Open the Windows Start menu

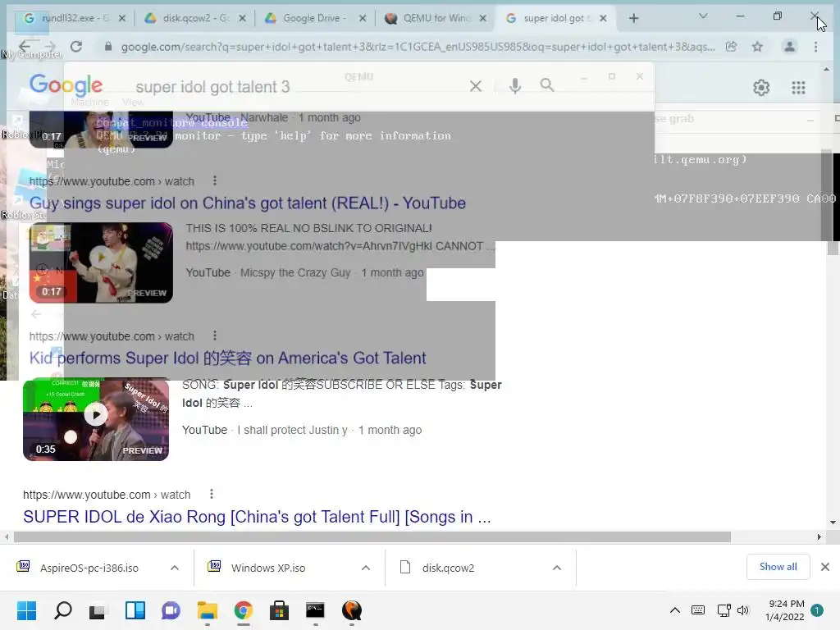[26, 610]
